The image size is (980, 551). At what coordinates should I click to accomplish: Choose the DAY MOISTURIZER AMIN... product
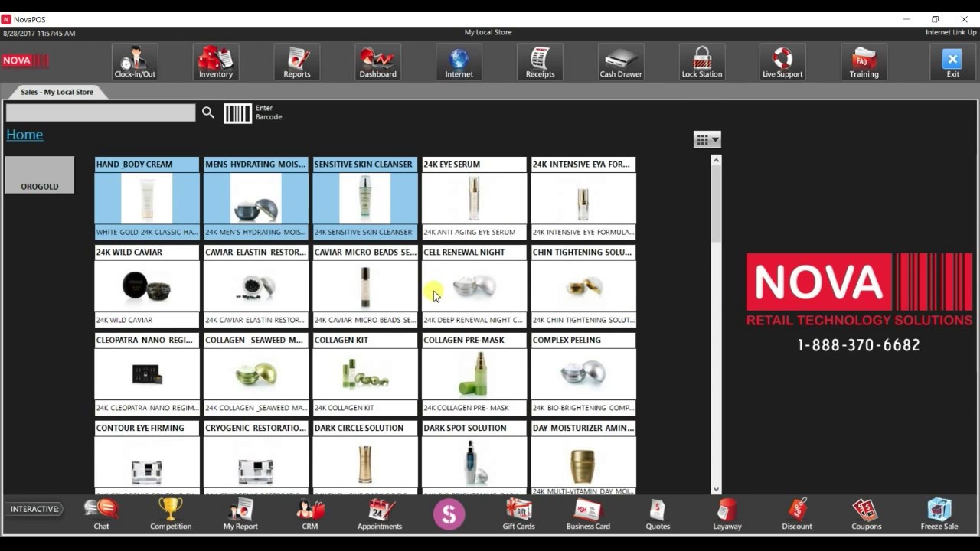click(x=583, y=457)
